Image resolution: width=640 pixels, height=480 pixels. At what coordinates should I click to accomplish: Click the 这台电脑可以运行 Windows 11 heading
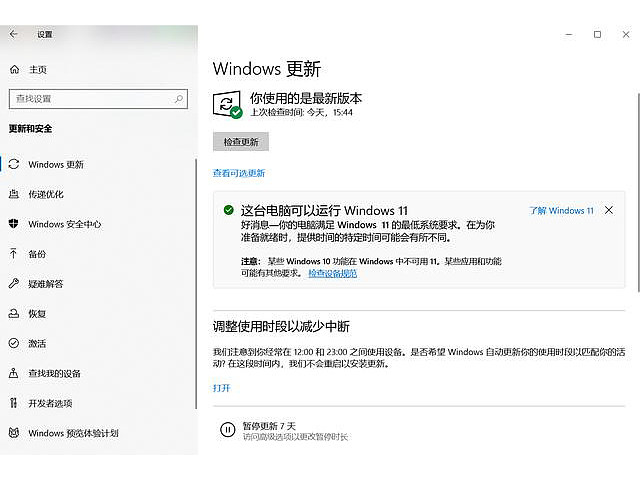(324, 211)
